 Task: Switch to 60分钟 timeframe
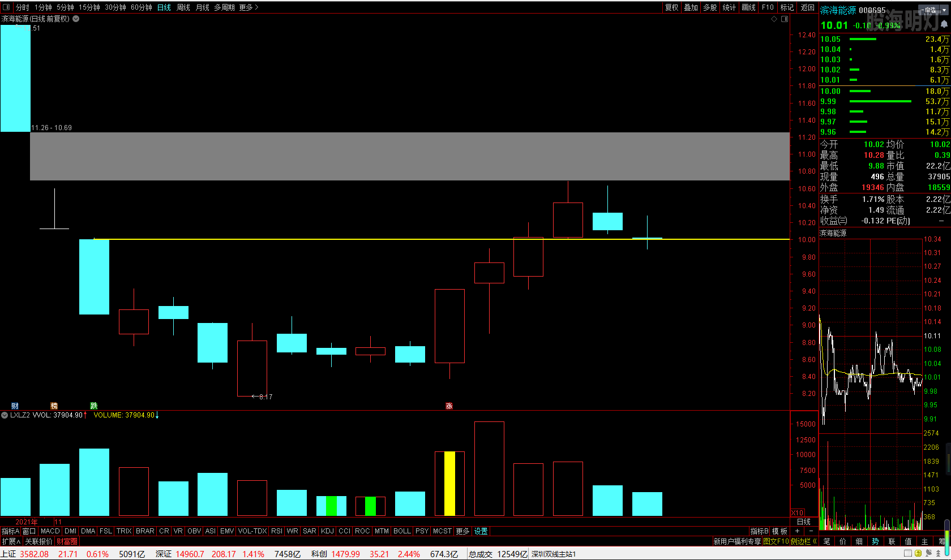pos(141,7)
